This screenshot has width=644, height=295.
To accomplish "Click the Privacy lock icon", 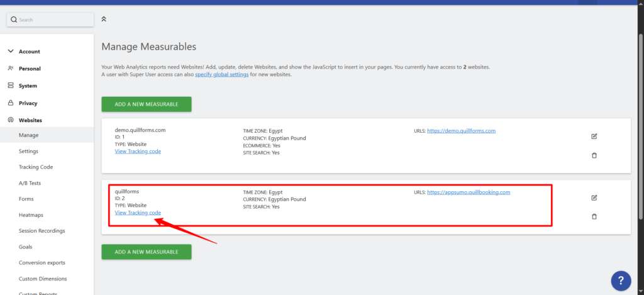I will [11, 103].
